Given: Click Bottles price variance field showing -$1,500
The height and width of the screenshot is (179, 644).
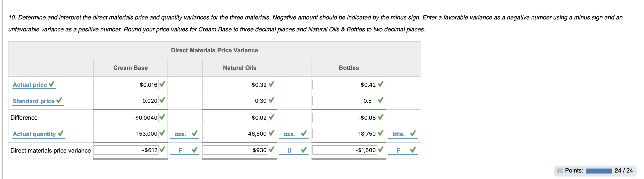Looking at the screenshot, I should 344,150.
